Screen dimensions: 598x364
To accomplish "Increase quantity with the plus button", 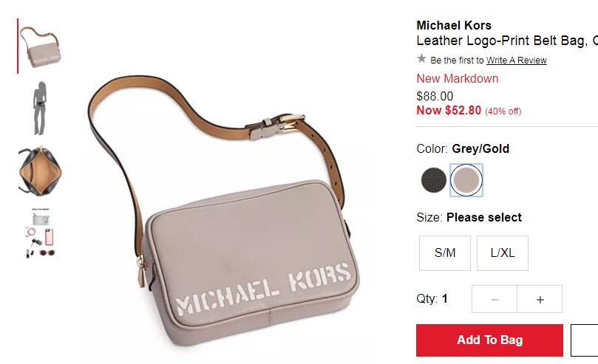I will 540,299.
